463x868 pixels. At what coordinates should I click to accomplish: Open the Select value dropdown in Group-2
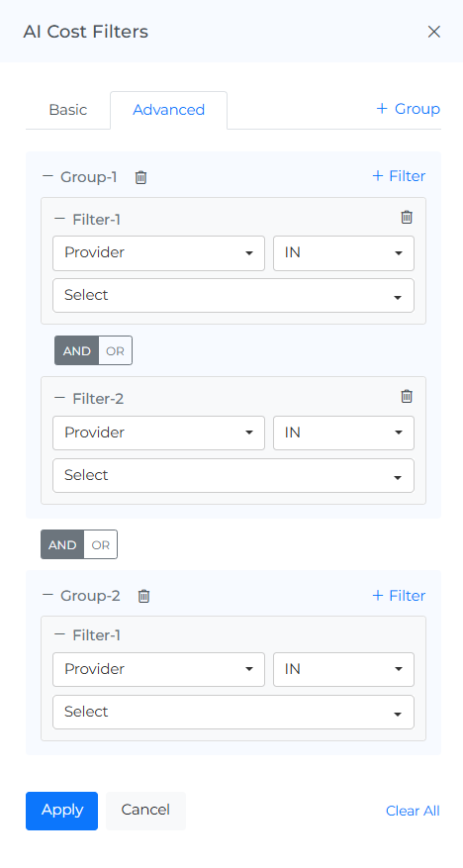click(x=233, y=712)
